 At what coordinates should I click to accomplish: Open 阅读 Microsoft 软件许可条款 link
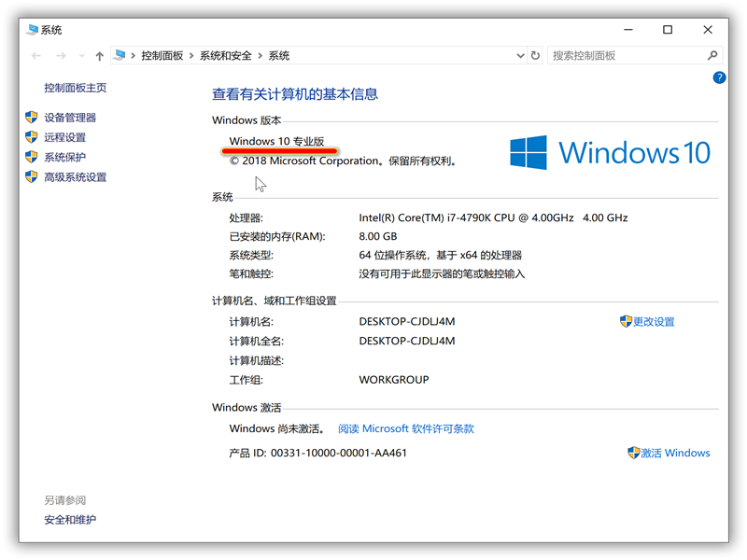(x=406, y=428)
